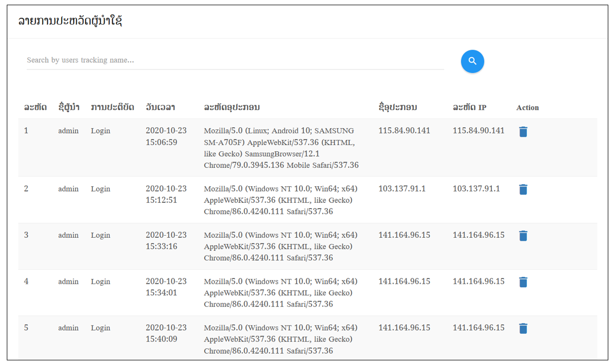Click the admin username in row 4

68,282
